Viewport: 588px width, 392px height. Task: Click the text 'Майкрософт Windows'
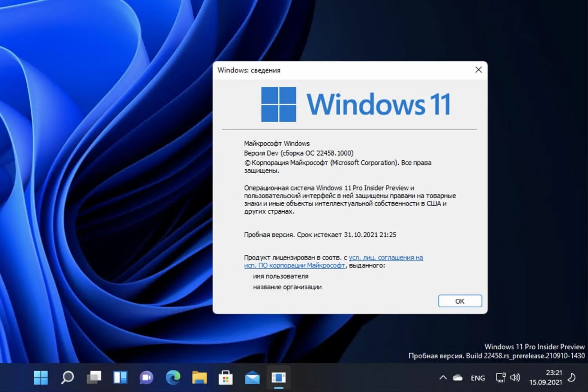point(277,143)
